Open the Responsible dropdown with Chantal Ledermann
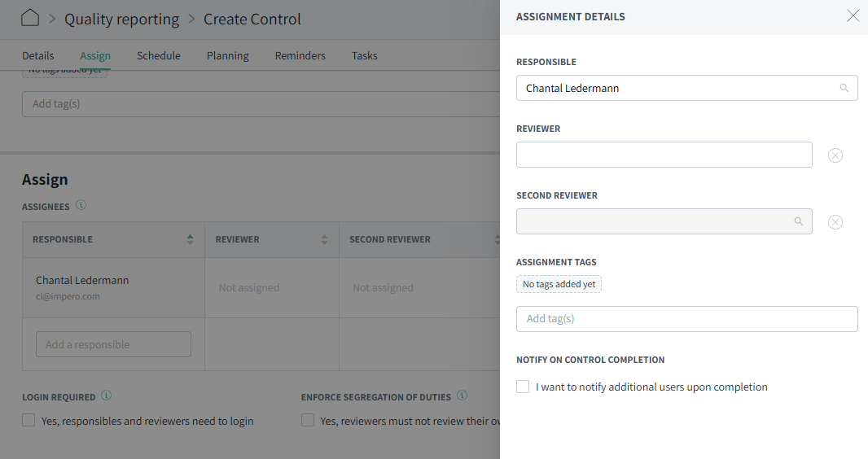The width and height of the screenshot is (868, 459). (676, 88)
